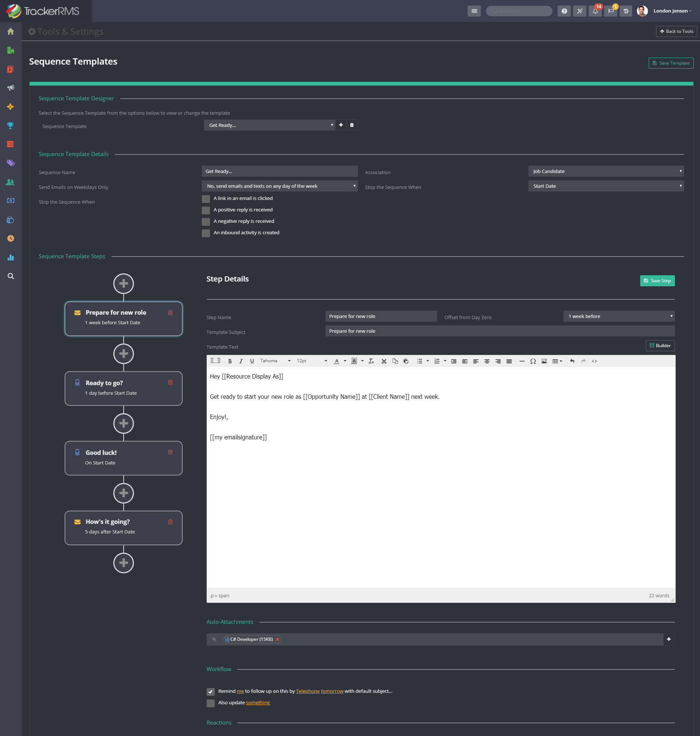Select the 'How's it going?' step
700x736 pixels.
(x=124, y=528)
